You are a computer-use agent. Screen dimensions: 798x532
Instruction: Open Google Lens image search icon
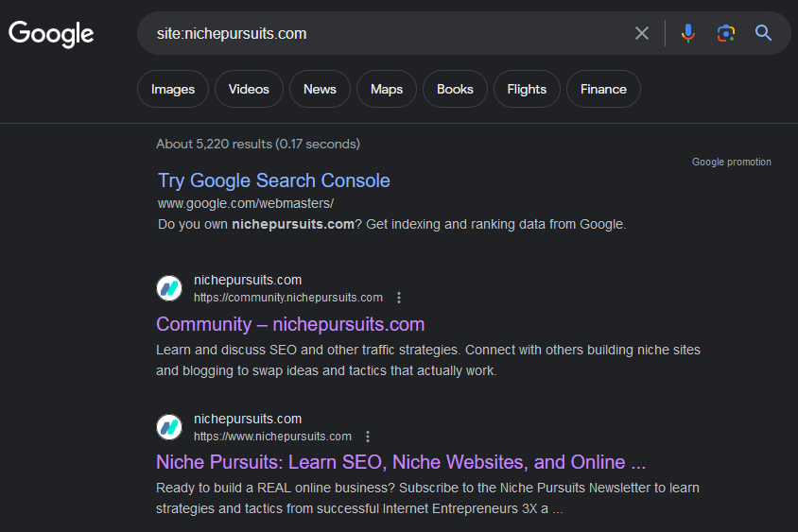[726, 34]
